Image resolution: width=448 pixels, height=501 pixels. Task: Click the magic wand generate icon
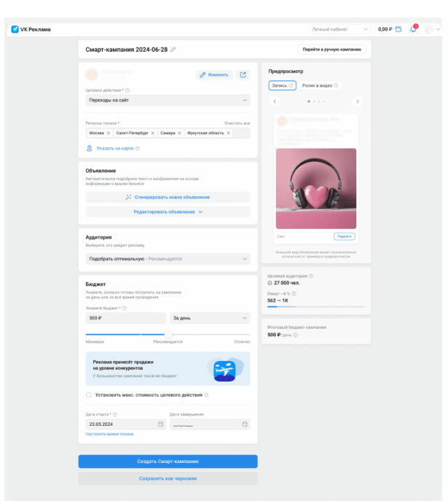click(x=128, y=197)
